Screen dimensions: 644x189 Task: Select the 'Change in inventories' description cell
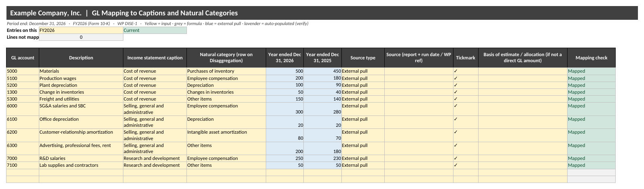(x=81, y=92)
